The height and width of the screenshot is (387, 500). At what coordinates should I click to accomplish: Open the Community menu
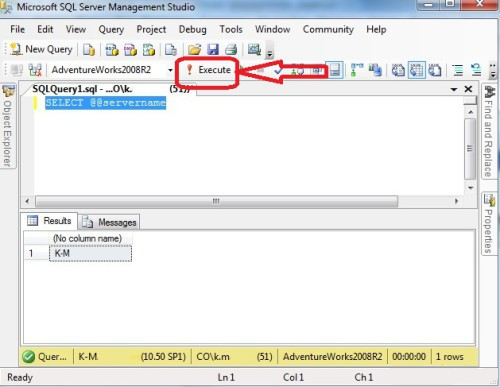click(x=328, y=29)
